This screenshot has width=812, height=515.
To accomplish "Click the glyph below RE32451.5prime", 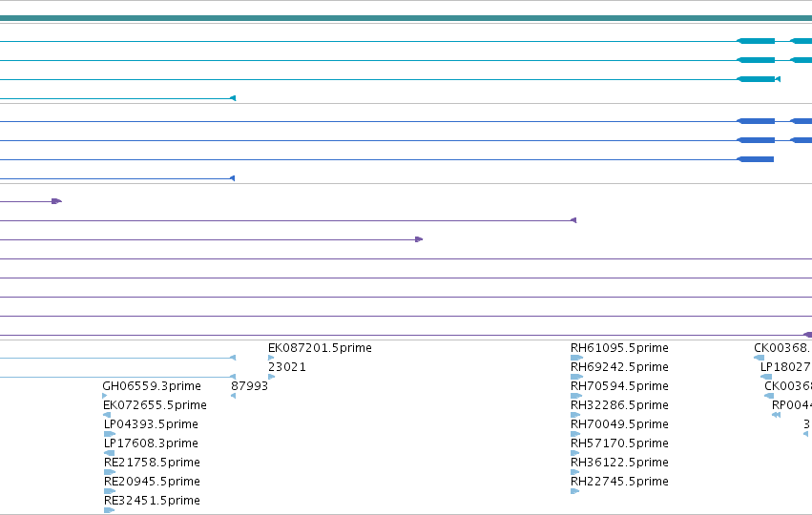I will [109, 510].
